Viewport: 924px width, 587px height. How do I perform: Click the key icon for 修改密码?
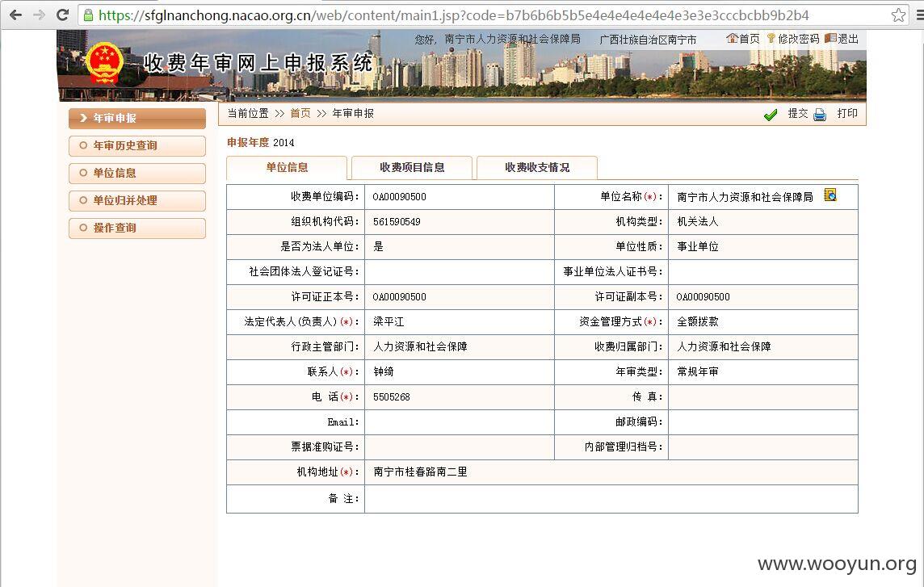[771, 38]
